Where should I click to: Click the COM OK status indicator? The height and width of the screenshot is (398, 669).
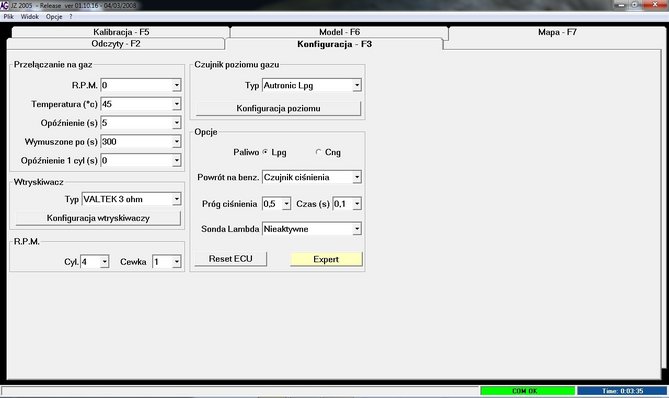(527, 391)
